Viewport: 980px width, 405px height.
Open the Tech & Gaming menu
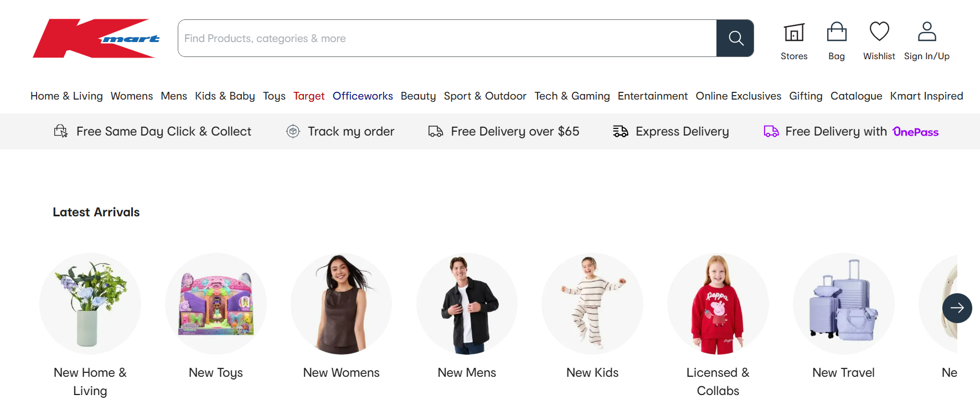coord(572,96)
